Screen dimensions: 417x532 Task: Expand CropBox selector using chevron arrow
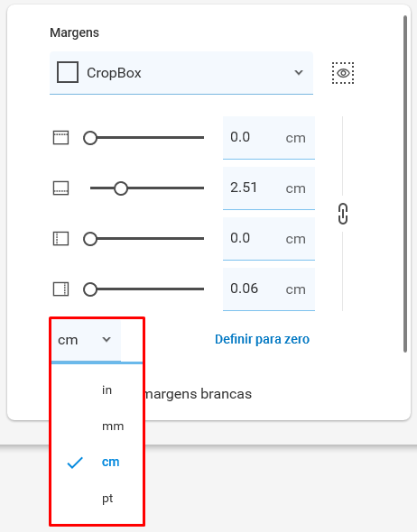pyautogui.click(x=299, y=73)
